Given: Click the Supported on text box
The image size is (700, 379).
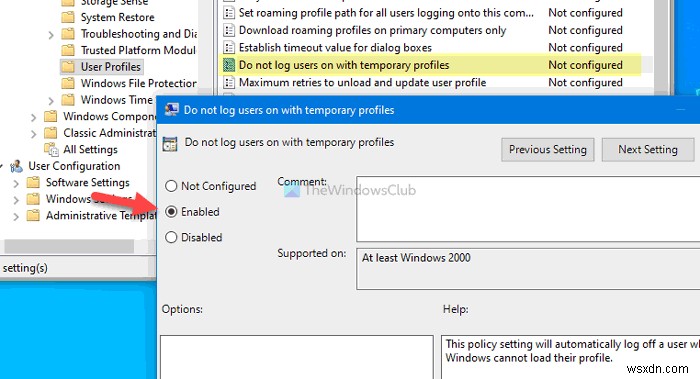Looking at the screenshot, I should 528,269.
